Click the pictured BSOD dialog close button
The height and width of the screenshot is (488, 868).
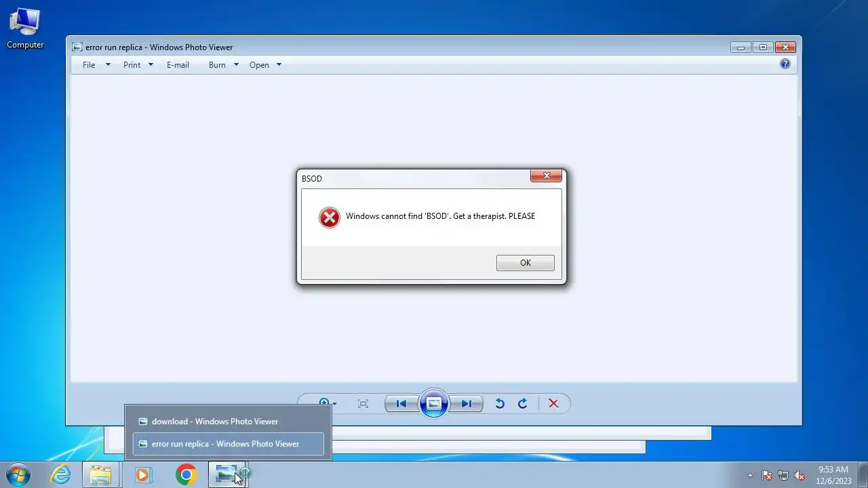coord(546,176)
